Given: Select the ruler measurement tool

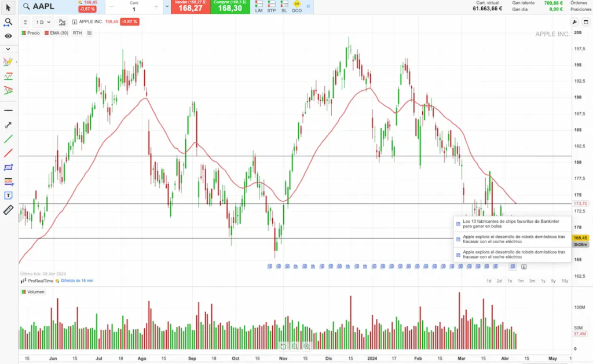Looking at the screenshot, I should (x=8, y=209).
